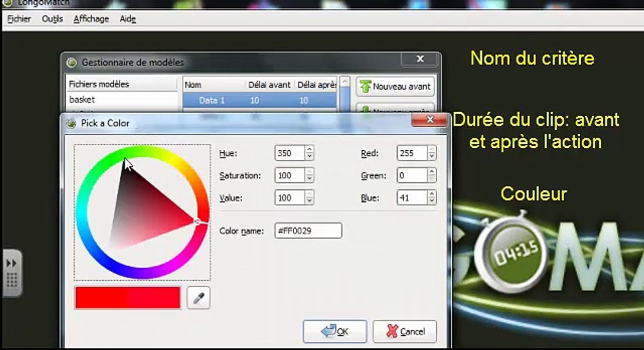
Task: Open the Aide menu
Action: [127, 19]
